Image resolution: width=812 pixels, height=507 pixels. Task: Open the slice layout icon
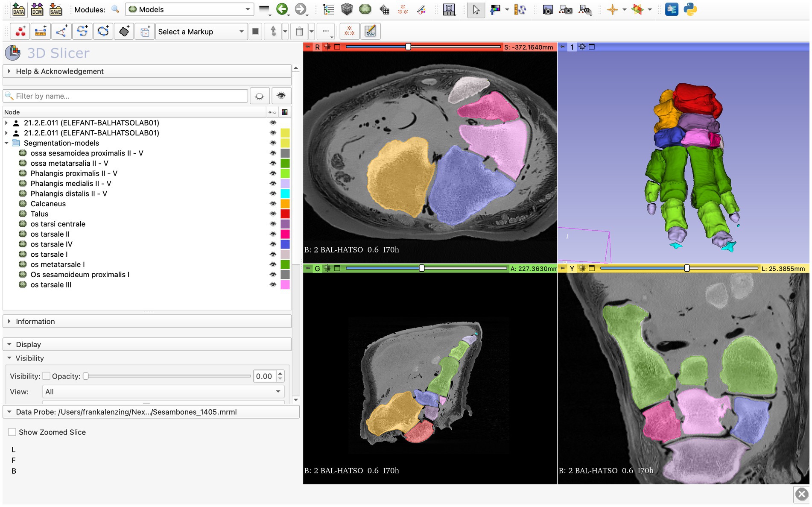pos(449,9)
